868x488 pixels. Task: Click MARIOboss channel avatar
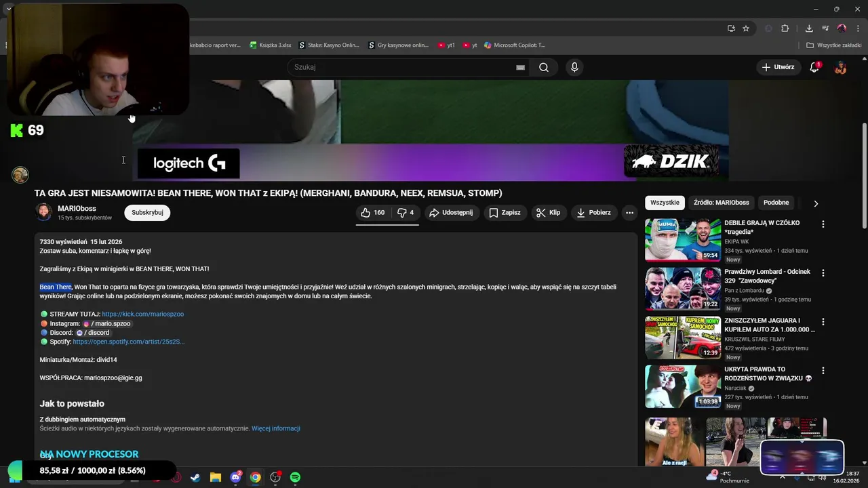[43, 212]
